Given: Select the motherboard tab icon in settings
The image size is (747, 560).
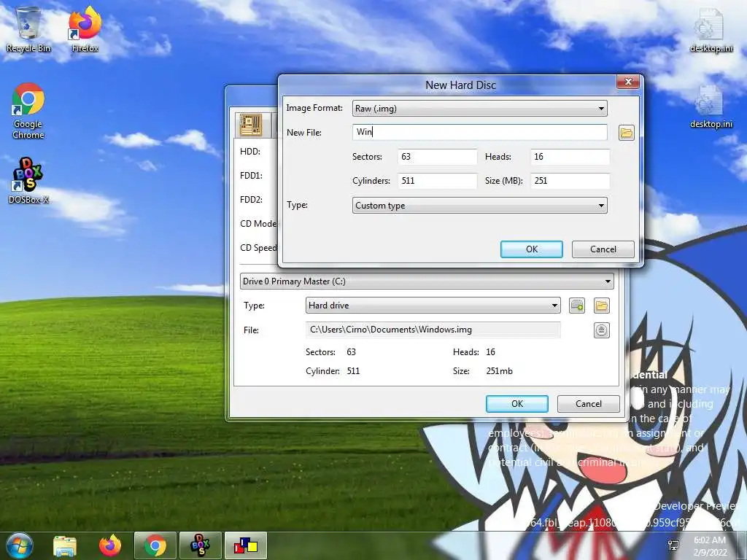Looking at the screenshot, I should click(x=251, y=125).
